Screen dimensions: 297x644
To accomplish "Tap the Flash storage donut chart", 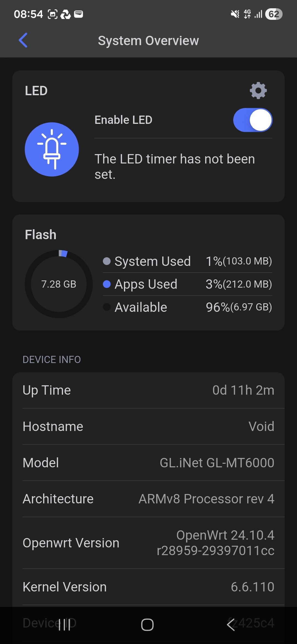I will [x=59, y=284].
